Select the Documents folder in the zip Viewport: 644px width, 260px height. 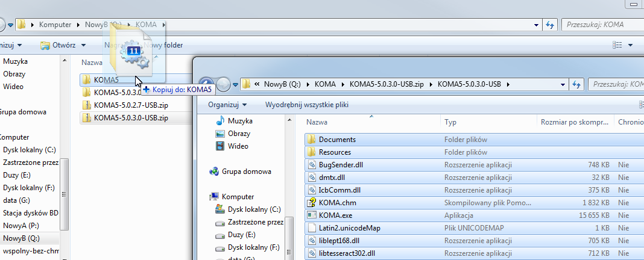337,140
